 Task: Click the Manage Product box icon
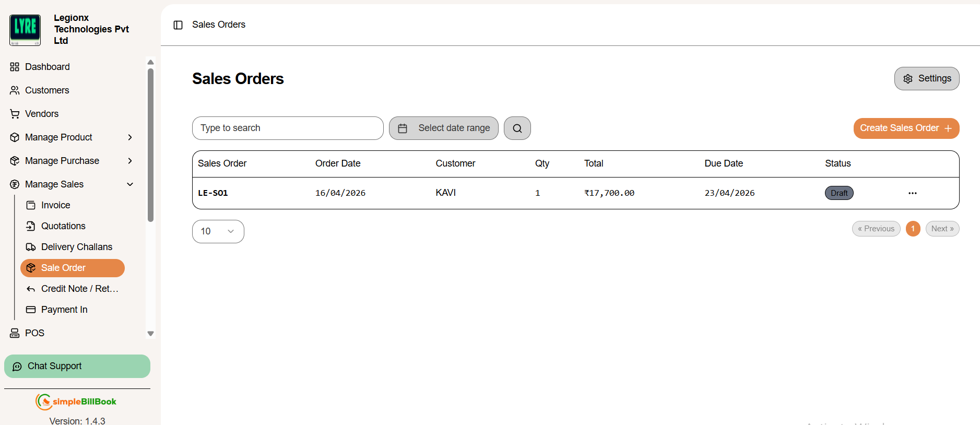tap(15, 137)
